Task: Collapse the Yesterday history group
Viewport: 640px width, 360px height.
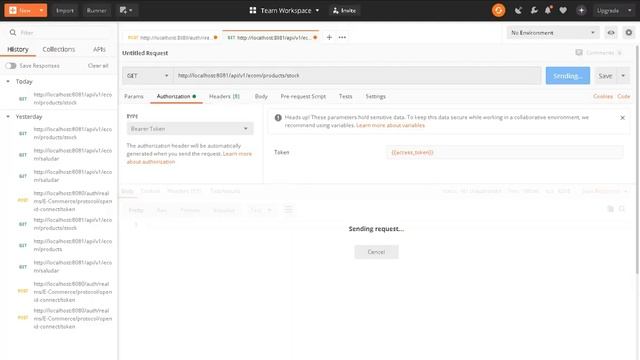Action: (8, 117)
